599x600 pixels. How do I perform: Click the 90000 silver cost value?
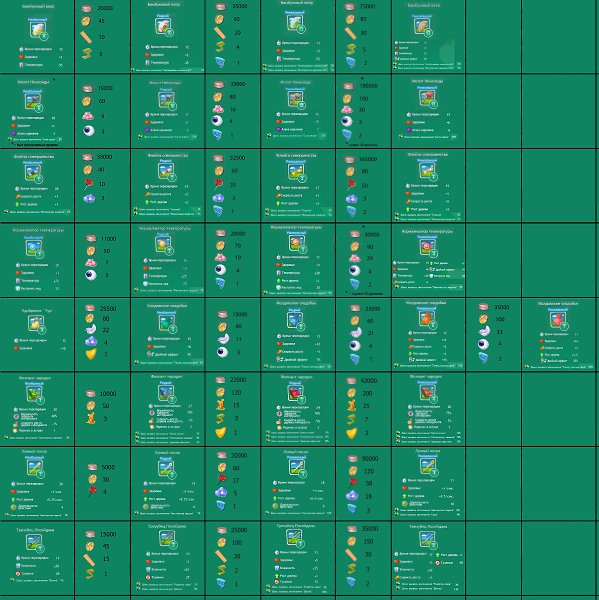[370, 458]
